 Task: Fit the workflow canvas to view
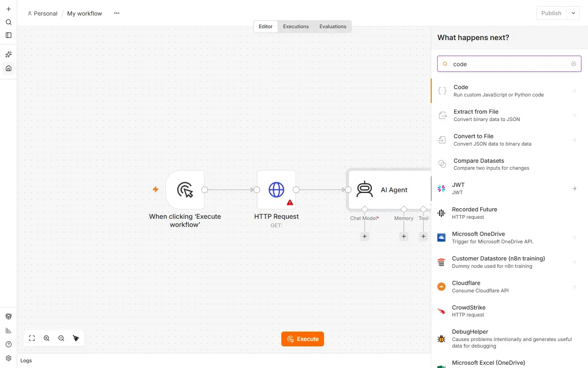tap(32, 338)
